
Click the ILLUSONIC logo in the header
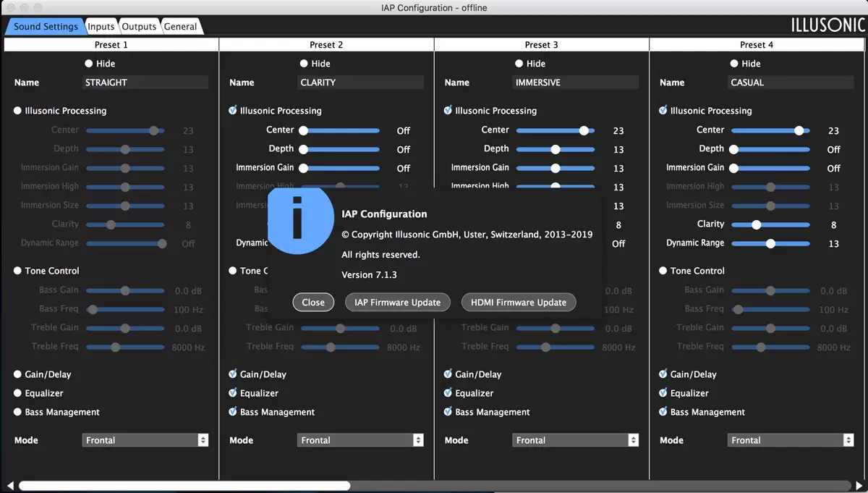click(x=827, y=26)
